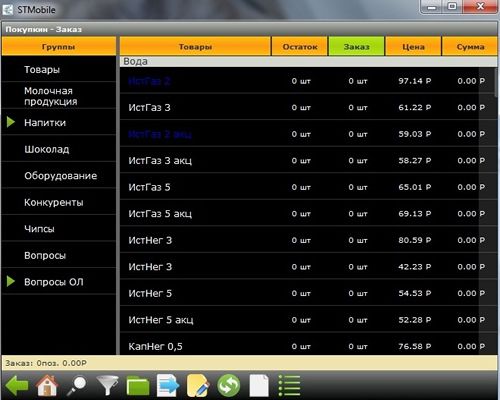Click the blank white page icon
This screenshot has height=400, width=500.
coord(259,386)
